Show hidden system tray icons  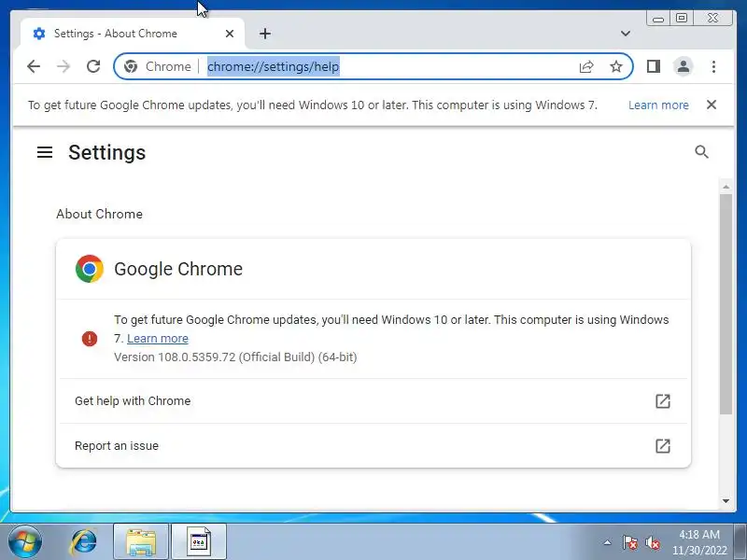(x=607, y=542)
